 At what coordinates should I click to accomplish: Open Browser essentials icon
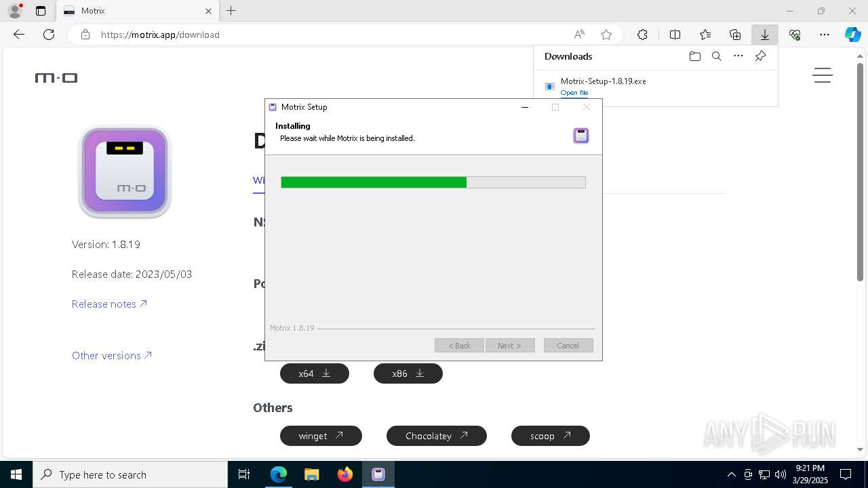click(x=795, y=35)
